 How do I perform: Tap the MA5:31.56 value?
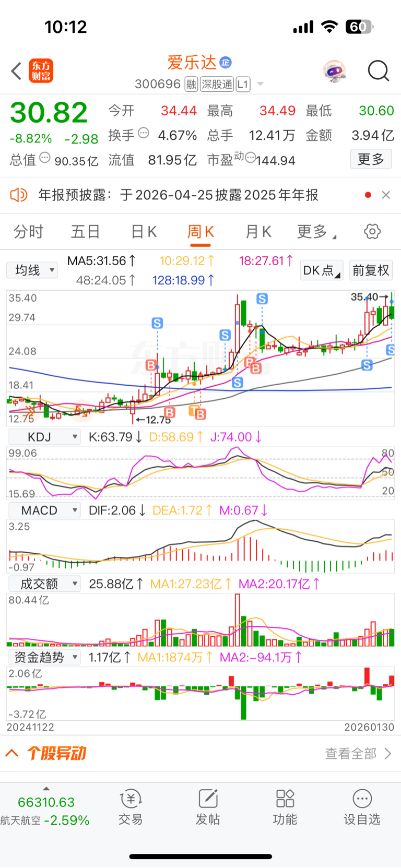(101, 260)
